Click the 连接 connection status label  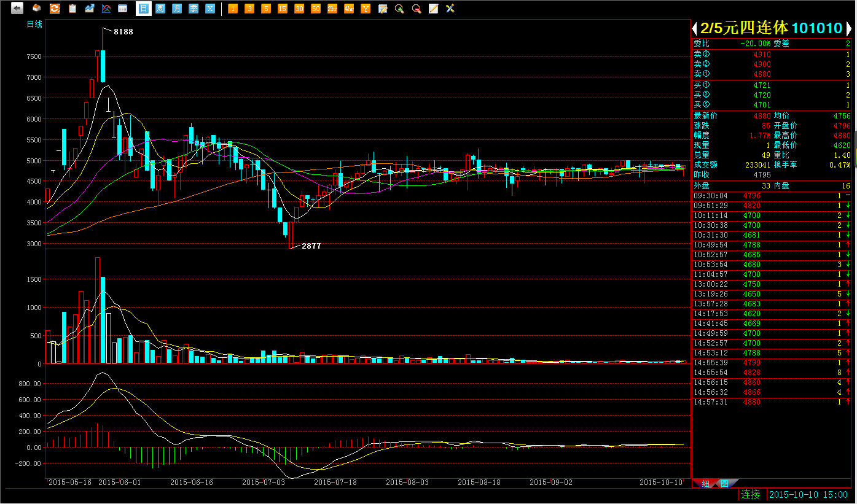tap(750, 494)
